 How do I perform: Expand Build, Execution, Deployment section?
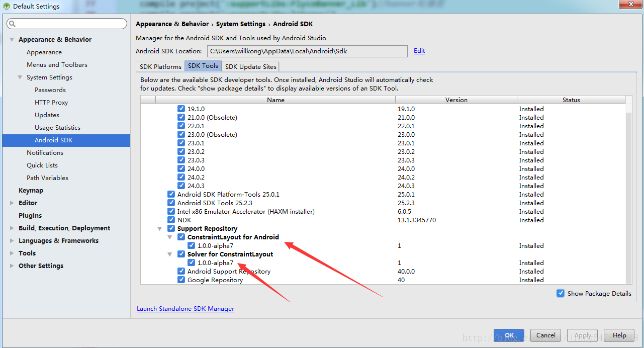point(12,228)
